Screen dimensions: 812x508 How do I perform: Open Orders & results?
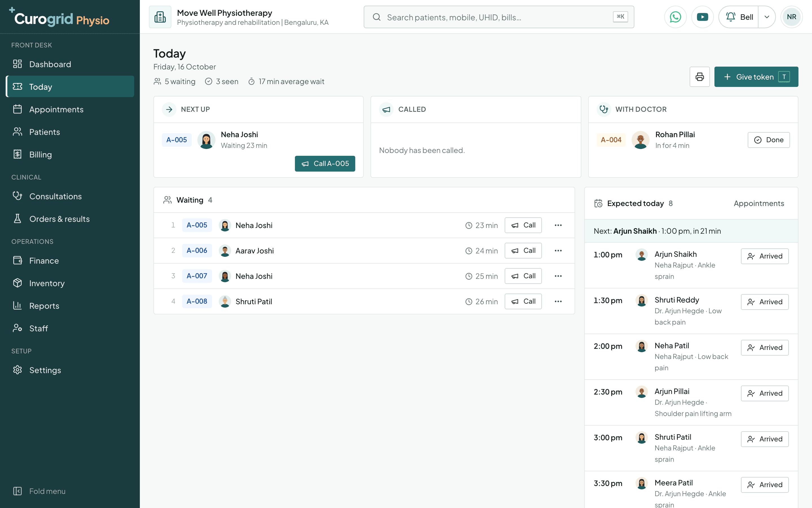coord(70,219)
